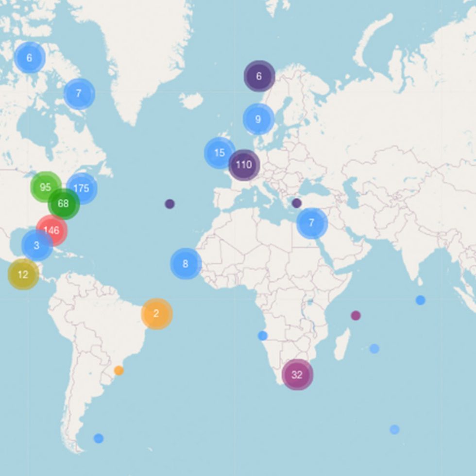The width and height of the screenshot is (476, 476).
Task: Click the 8 cluster off West Africa
Action: coord(185,264)
